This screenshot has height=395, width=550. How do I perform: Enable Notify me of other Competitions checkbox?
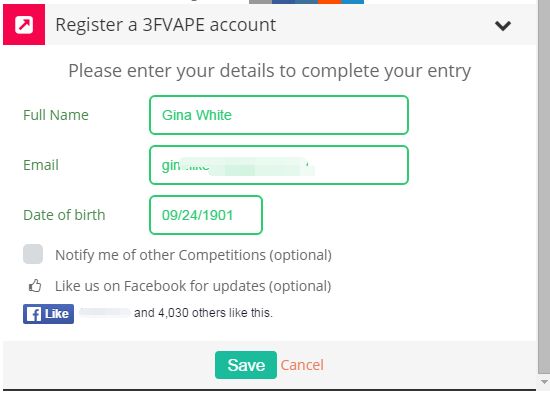pos(33,254)
